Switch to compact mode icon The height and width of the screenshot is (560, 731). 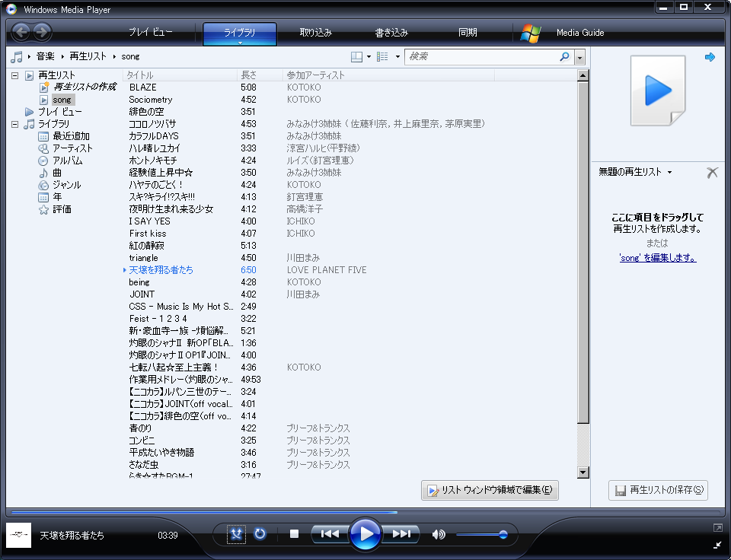tap(717, 545)
